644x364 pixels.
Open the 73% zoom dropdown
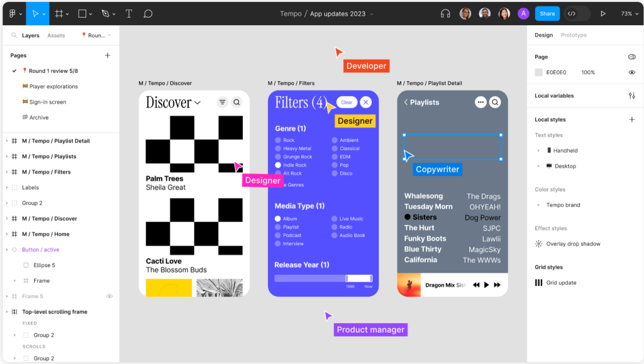629,14
